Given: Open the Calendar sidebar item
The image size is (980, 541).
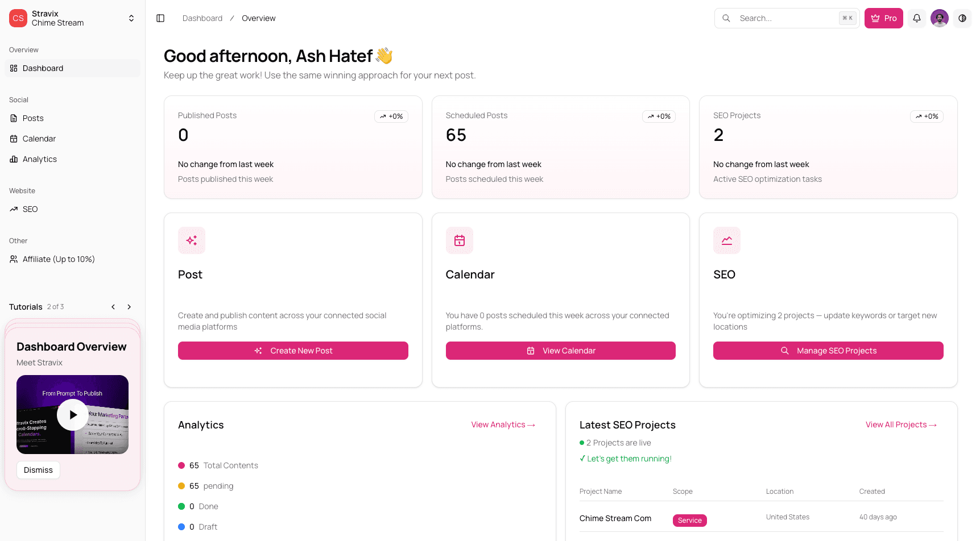Looking at the screenshot, I should (x=39, y=139).
